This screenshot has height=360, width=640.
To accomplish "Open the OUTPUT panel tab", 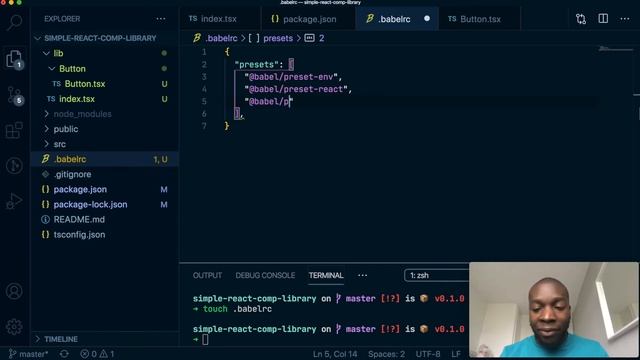I will tap(207, 276).
